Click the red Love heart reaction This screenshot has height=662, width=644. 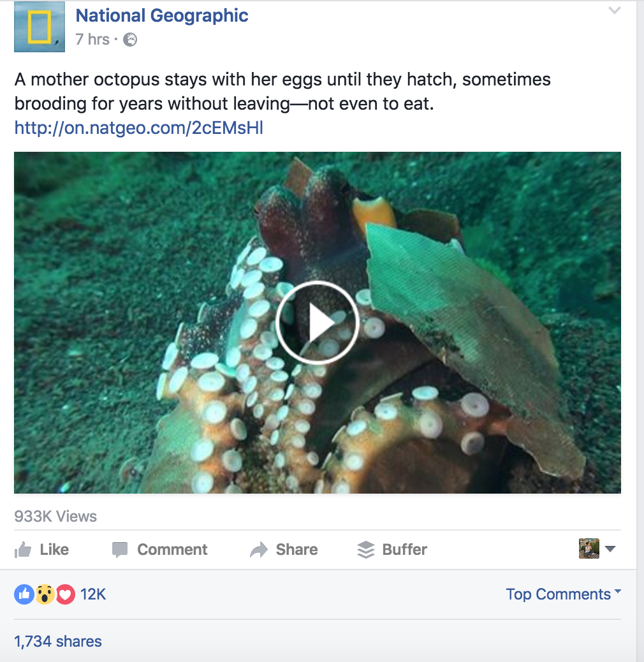pos(65,594)
